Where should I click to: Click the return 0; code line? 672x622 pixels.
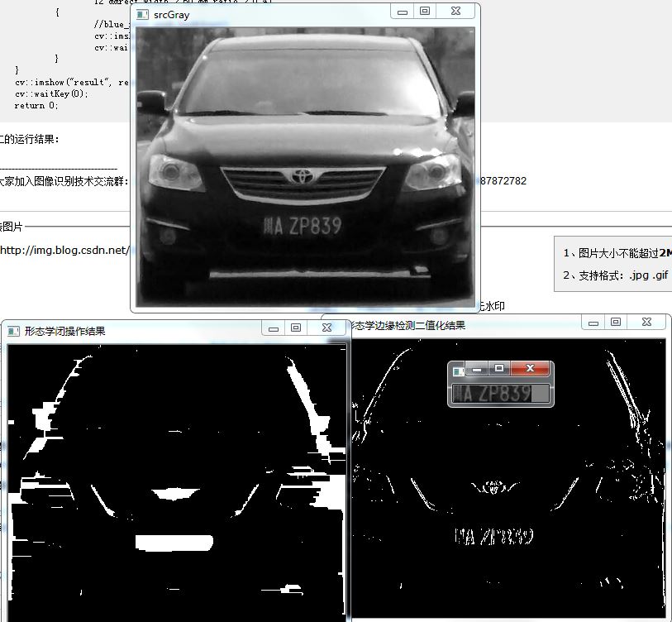[36, 106]
